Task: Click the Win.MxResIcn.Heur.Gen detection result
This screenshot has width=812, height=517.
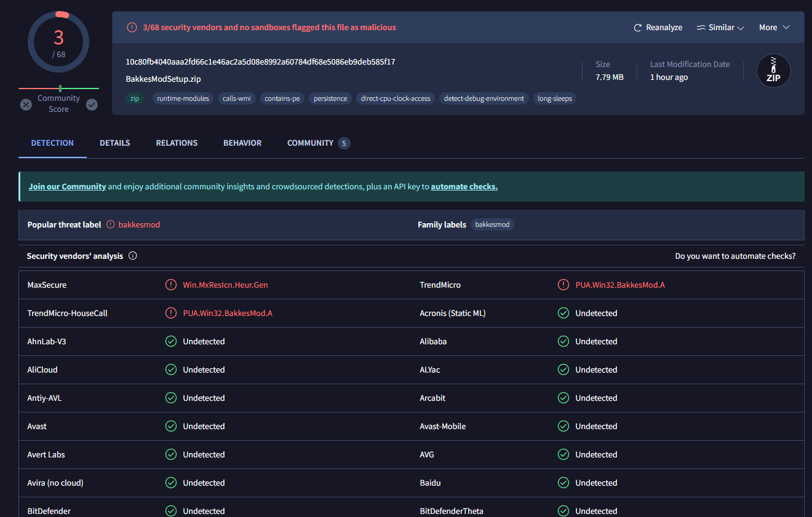Action: 225,285
